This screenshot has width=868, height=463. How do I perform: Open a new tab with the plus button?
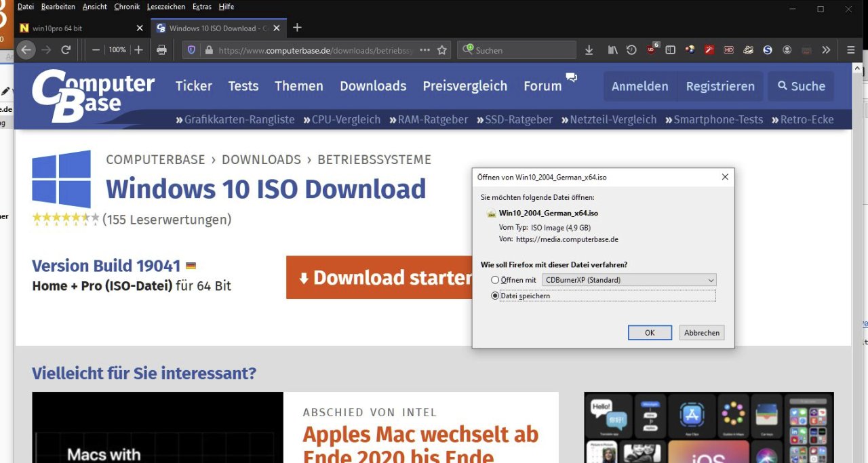297,28
